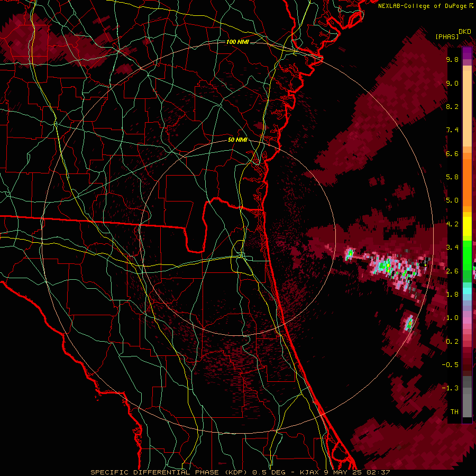Click the 2.6 value on the scale
This screenshot has height=476, width=476.
pos(452,271)
